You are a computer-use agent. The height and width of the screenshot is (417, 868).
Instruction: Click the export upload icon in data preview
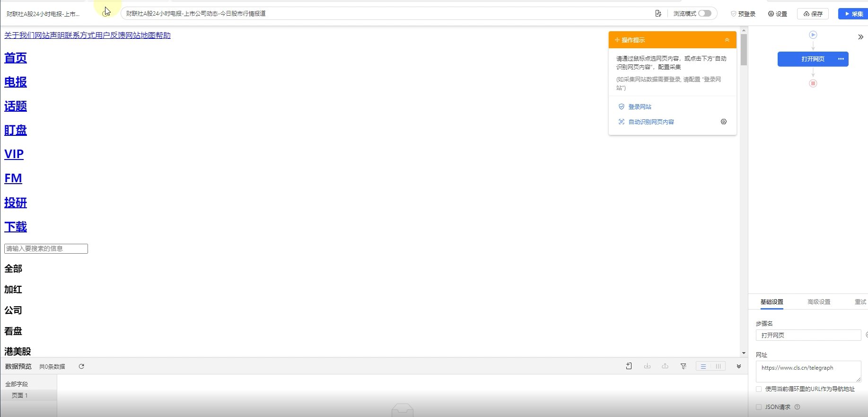point(665,366)
